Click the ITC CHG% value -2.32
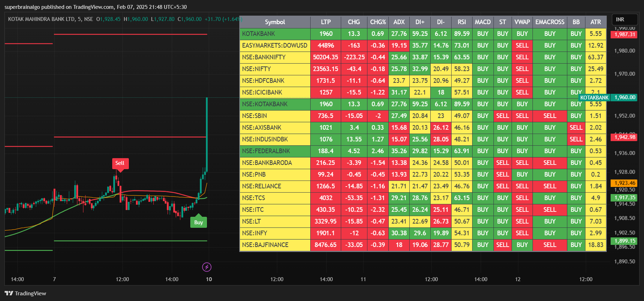Screen dimensions: 644x301 click(x=378, y=210)
